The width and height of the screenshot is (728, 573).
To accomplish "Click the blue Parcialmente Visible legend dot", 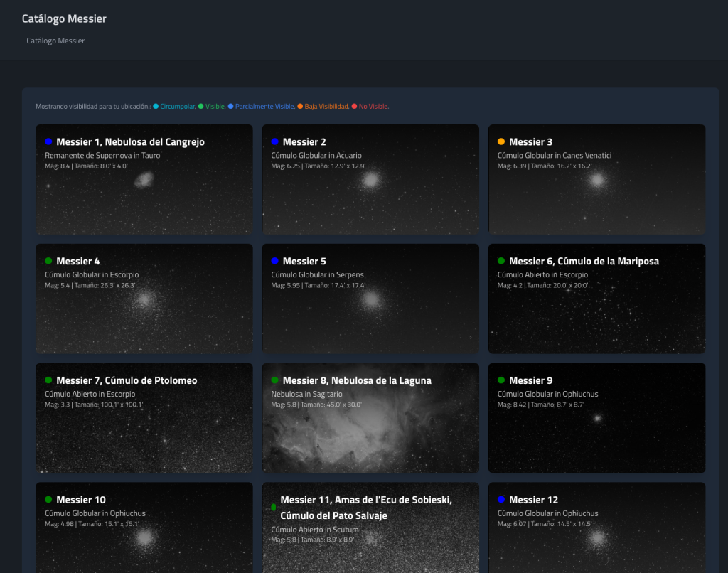I will point(231,107).
